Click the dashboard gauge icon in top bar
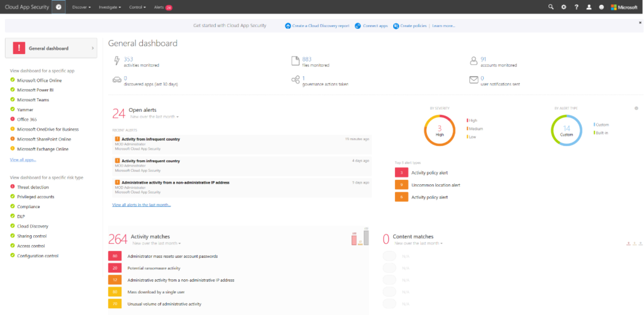 coord(58,7)
